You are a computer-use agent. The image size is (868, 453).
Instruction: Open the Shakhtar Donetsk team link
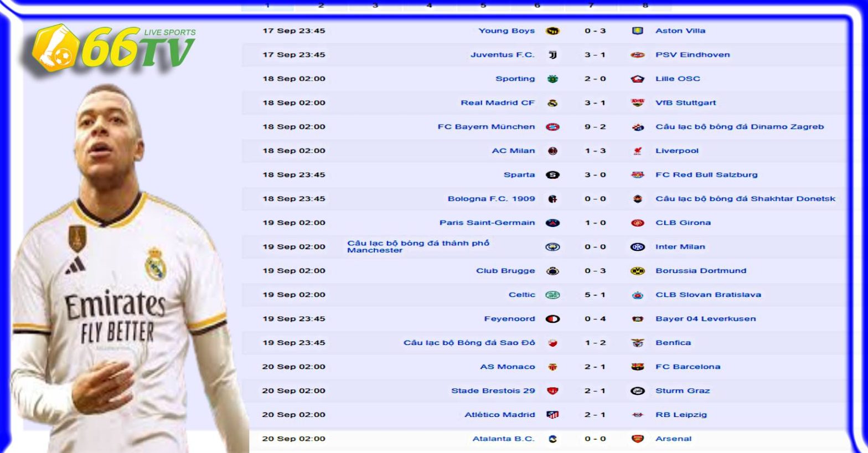[x=745, y=199]
